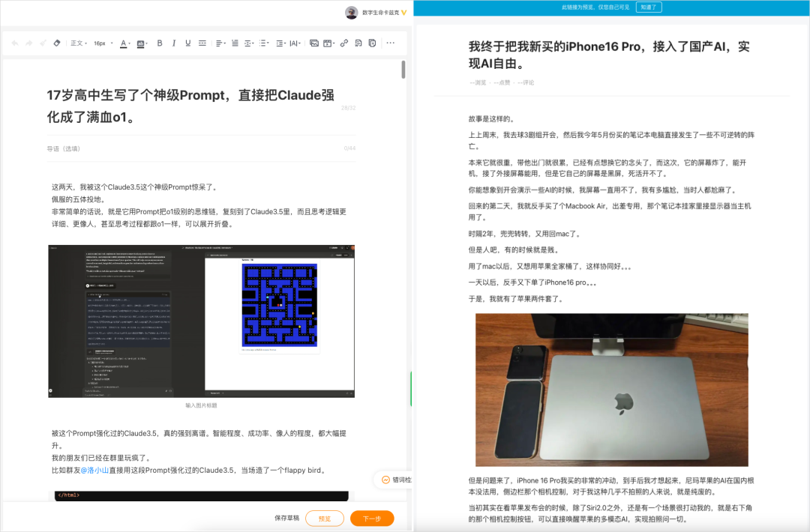Insert a hyperlink
The width and height of the screenshot is (810, 532).
[x=344, y=43]
